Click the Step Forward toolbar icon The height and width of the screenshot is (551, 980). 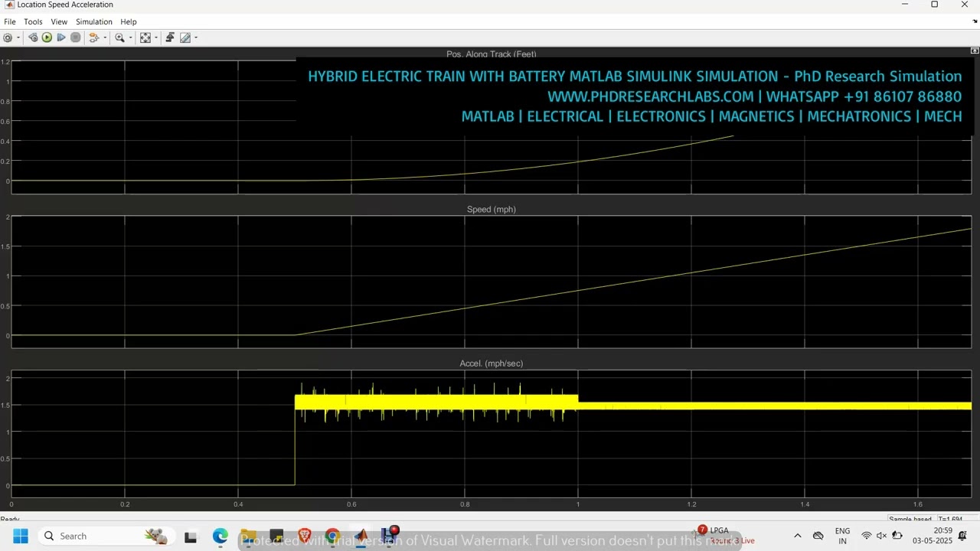(61, 37)
